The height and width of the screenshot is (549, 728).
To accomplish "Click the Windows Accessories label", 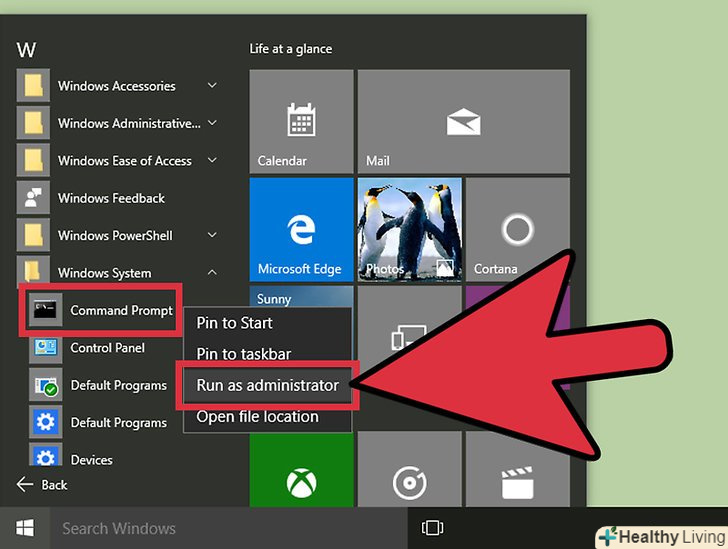I will point(117,86).
